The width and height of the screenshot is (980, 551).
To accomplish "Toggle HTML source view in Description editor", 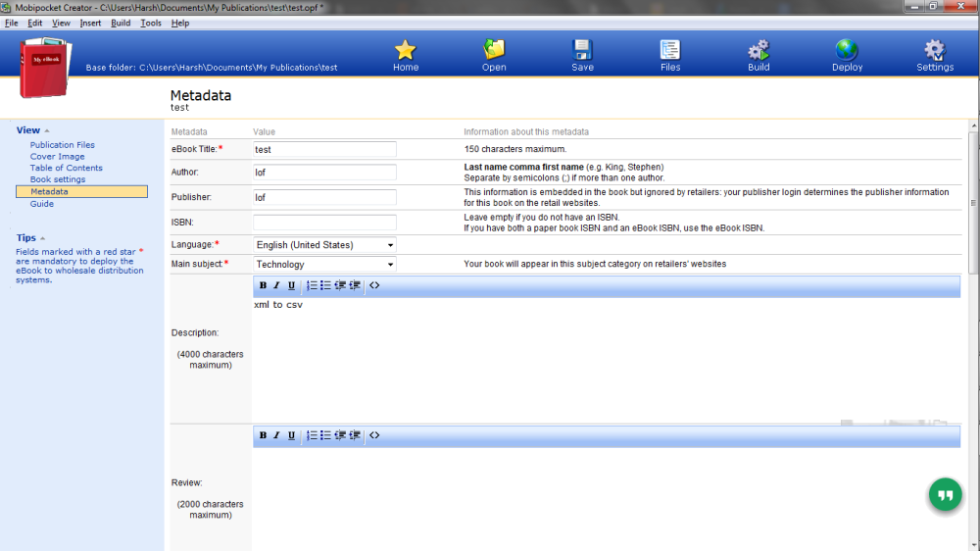I will (x=374, y=285).
